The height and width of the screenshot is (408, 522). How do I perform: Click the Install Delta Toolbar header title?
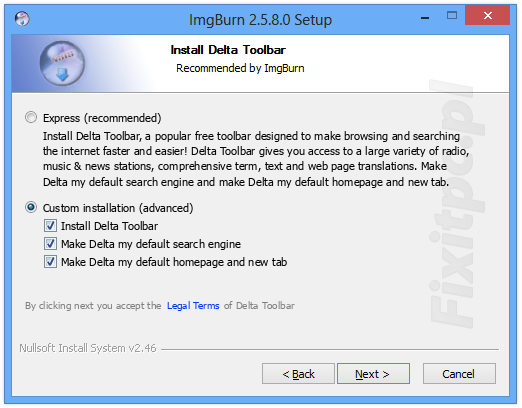click(228, 50)
